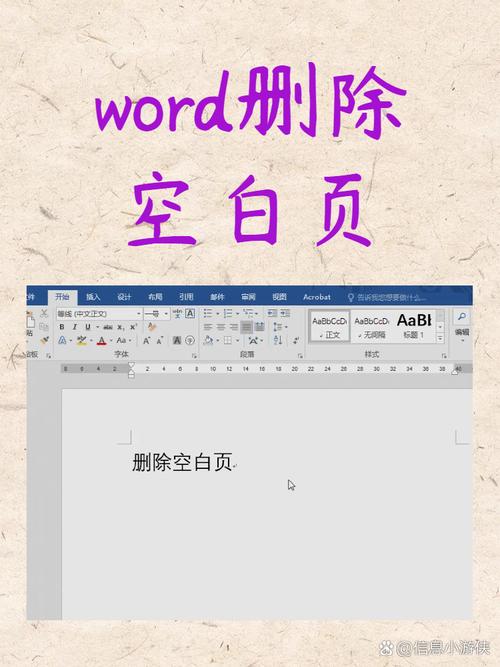
Task: Align paragraph text to the left
Action: [208, 327]
